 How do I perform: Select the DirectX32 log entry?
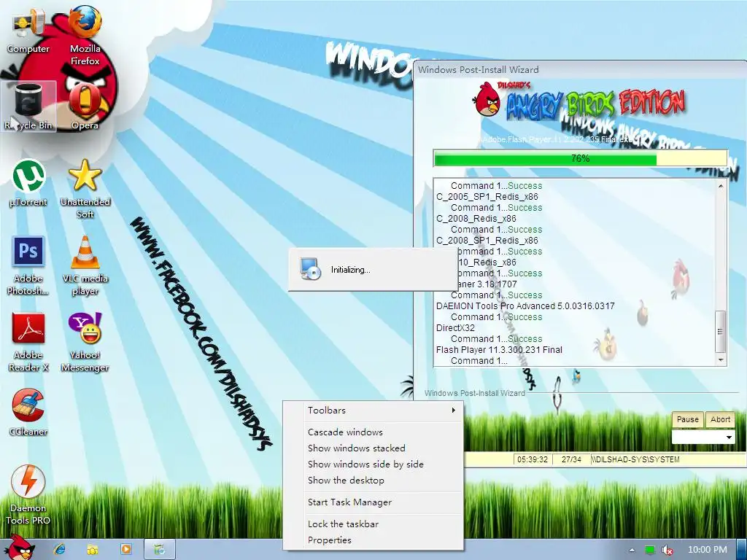(x=455, y=327)
